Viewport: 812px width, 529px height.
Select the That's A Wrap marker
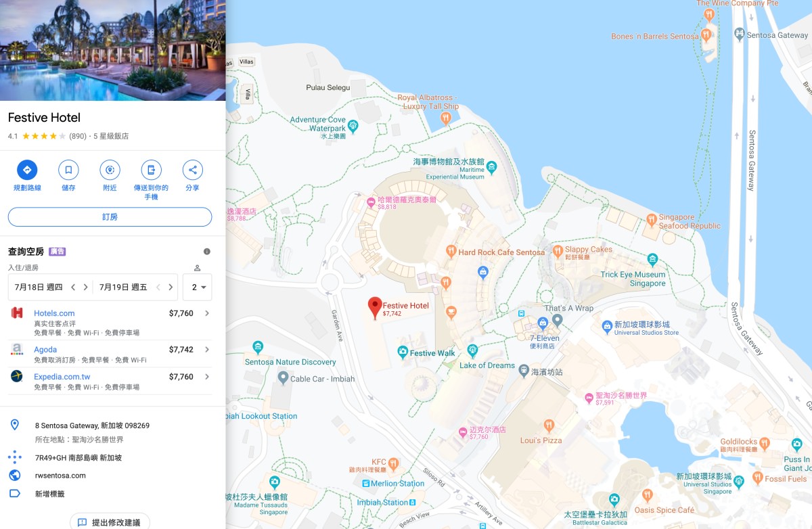(557, 319)
